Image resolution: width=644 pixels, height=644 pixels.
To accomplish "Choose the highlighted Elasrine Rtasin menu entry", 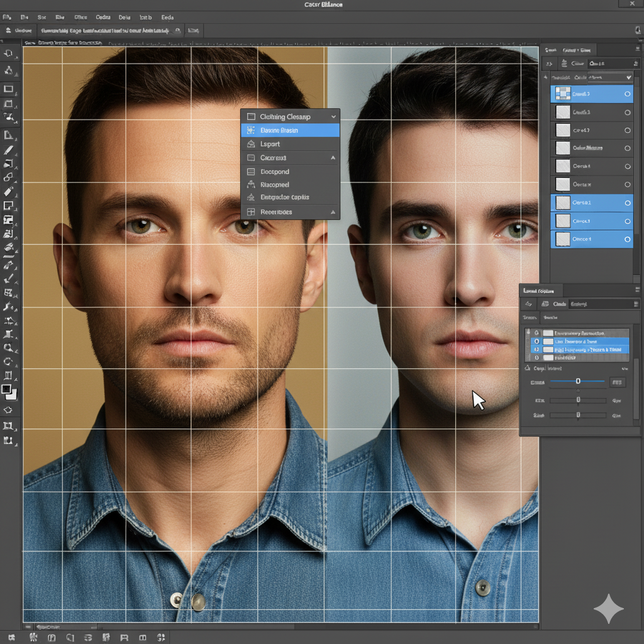I will pyautogui.click(x=290, y=130).
